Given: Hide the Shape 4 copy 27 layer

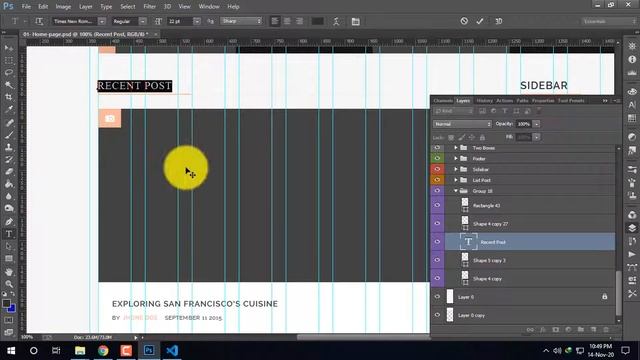Looking at the screenshot, I should pos(437,224).
